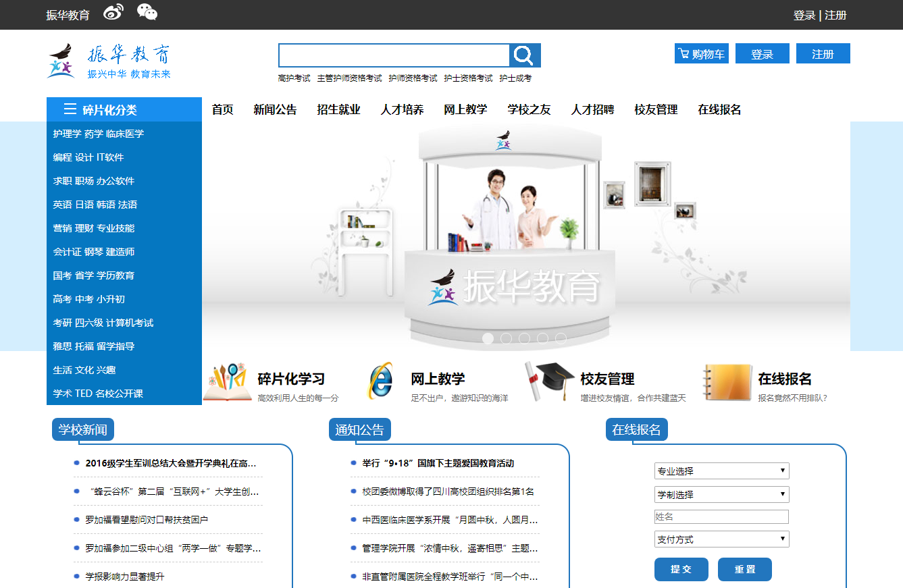Screen dimensions: 903x588
Task: Click the 振华教育 hero banner image
Action: pos(526,236)
